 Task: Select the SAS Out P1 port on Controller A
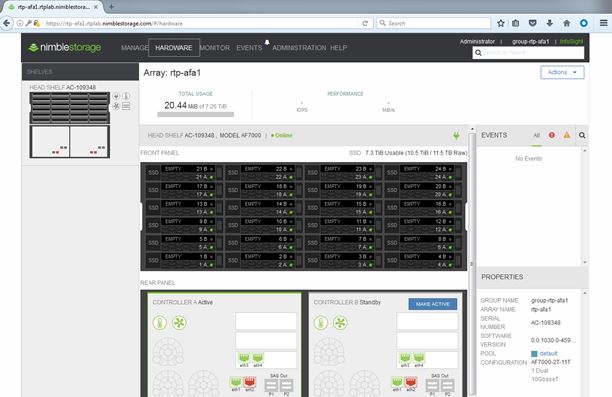coord(271,387)
